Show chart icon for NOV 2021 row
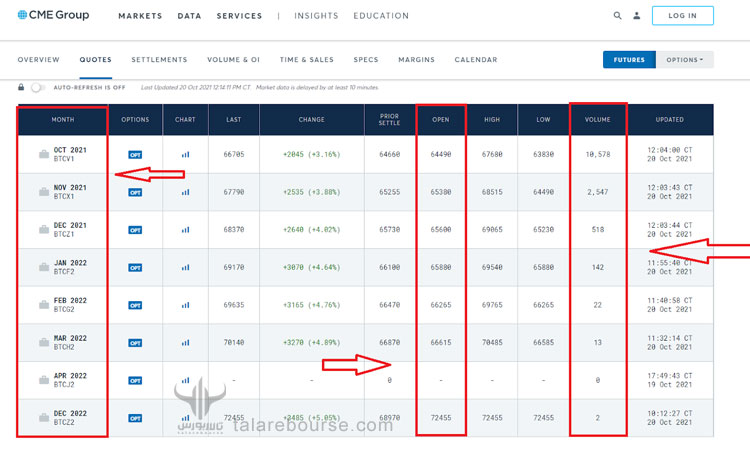750x450 pixels. (186, 192)
